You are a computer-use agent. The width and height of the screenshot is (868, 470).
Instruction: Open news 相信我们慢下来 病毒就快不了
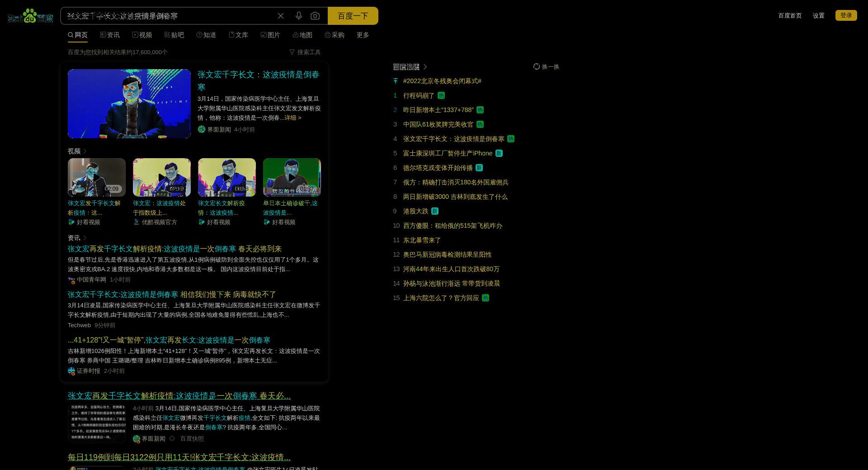pos(172,295)
